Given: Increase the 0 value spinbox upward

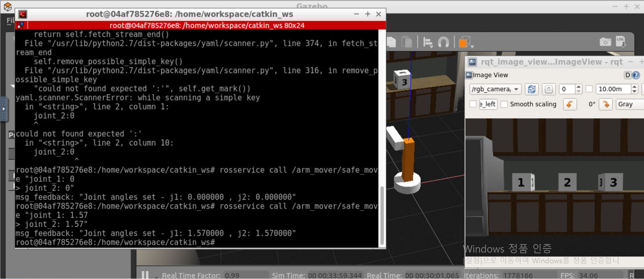Looking at the screenshot, I should pos(578,87).
